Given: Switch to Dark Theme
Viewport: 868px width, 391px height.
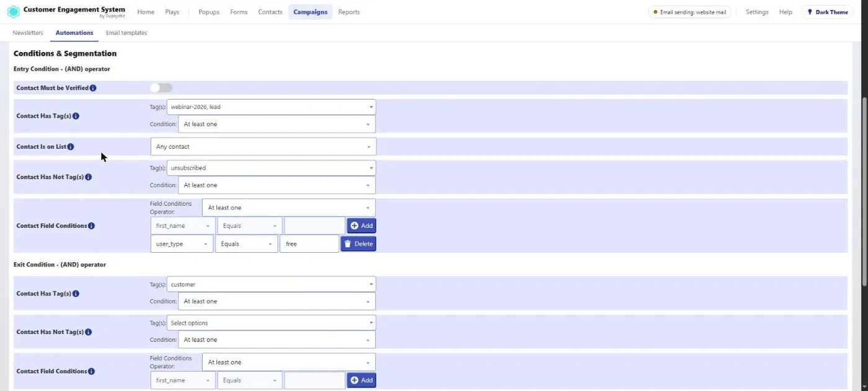Looking at the screenshot, I should [x=827, y=12].
